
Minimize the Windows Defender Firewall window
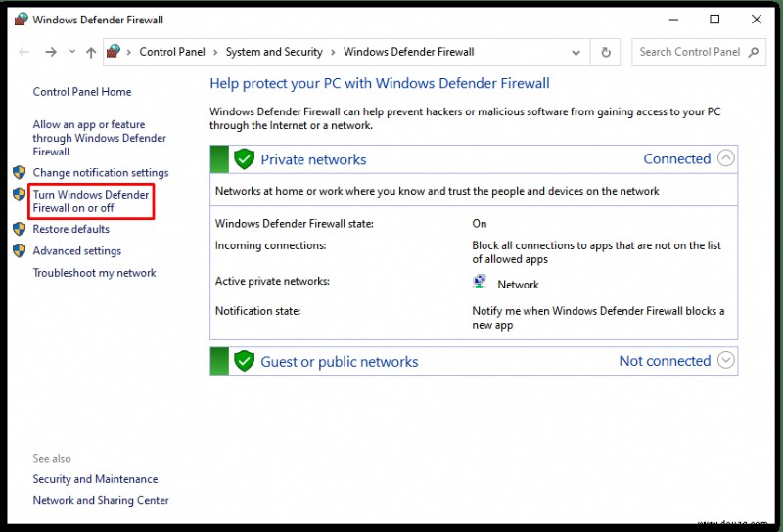pos(673,20)
